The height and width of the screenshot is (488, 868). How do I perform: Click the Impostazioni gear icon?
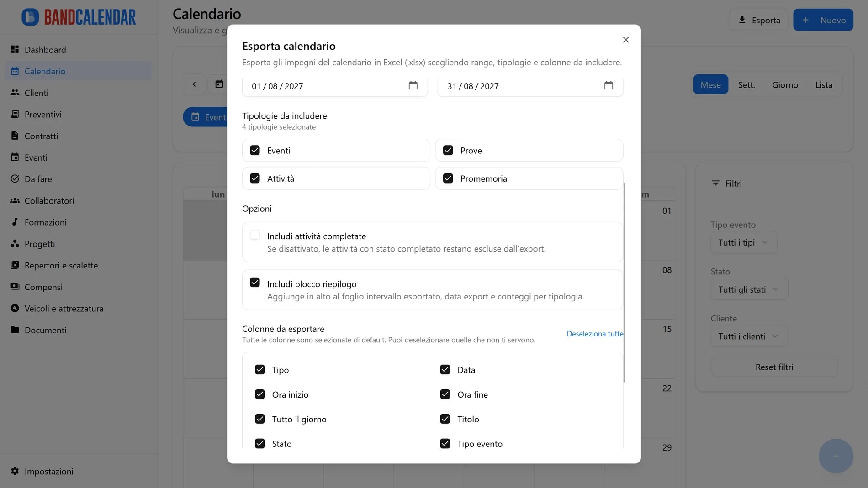click(15, 471)
